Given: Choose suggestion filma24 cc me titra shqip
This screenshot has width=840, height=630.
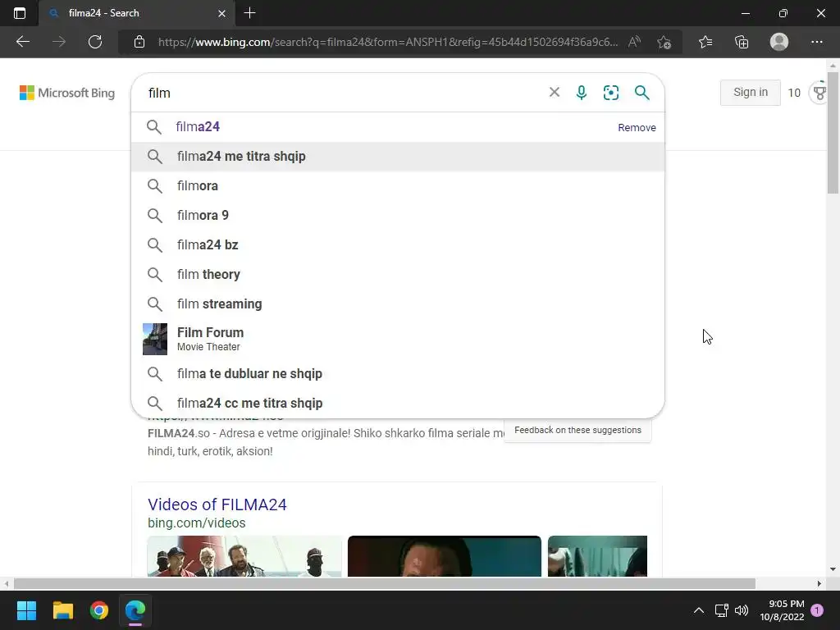Looking at the screenshot, I should point(398,403).
